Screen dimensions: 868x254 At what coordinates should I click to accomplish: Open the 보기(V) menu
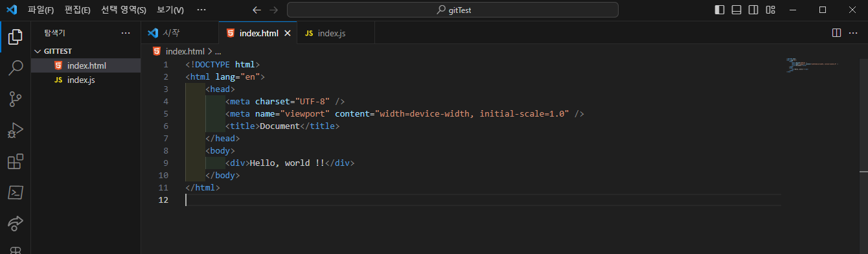tap(170, 10)
